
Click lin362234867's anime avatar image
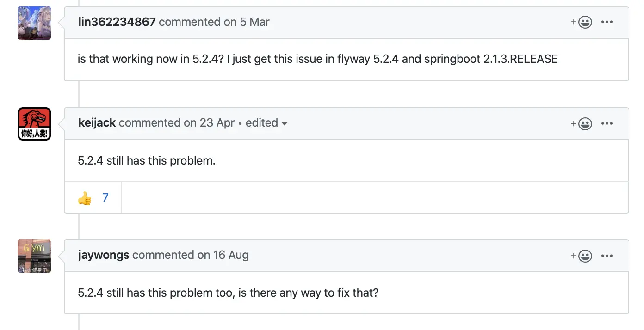point(34,23)
